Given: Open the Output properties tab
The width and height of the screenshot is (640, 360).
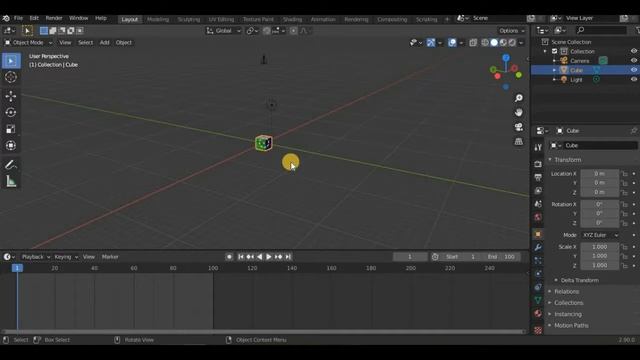Looking at the screenshot, I should click(x=538, y=178).
